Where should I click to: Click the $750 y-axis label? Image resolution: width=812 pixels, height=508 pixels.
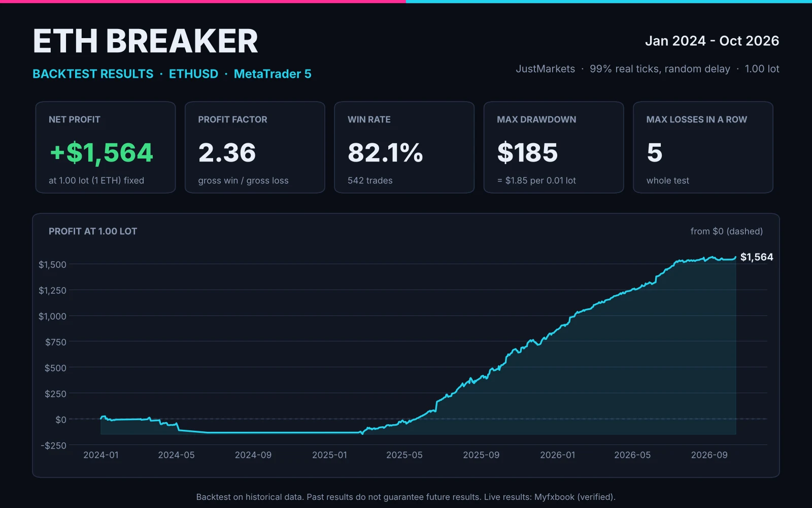pyautogui.click(x=56, y=342)
